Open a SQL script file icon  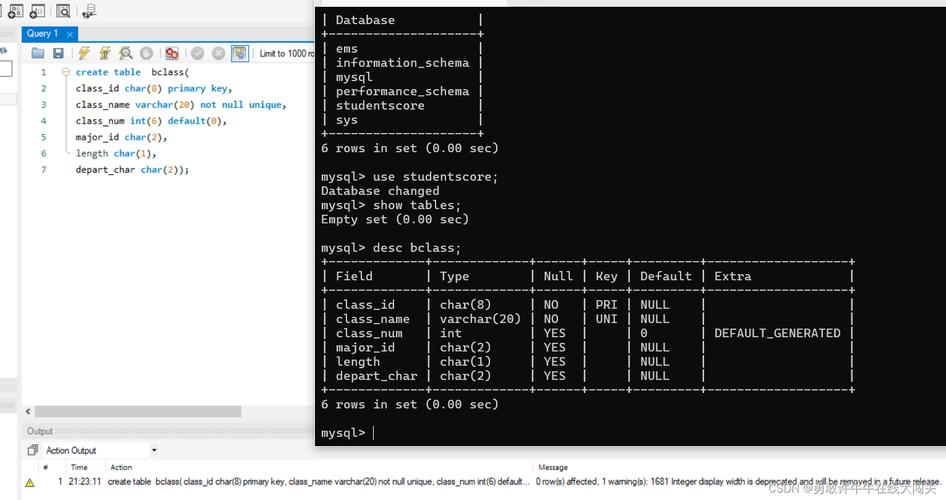38,53
